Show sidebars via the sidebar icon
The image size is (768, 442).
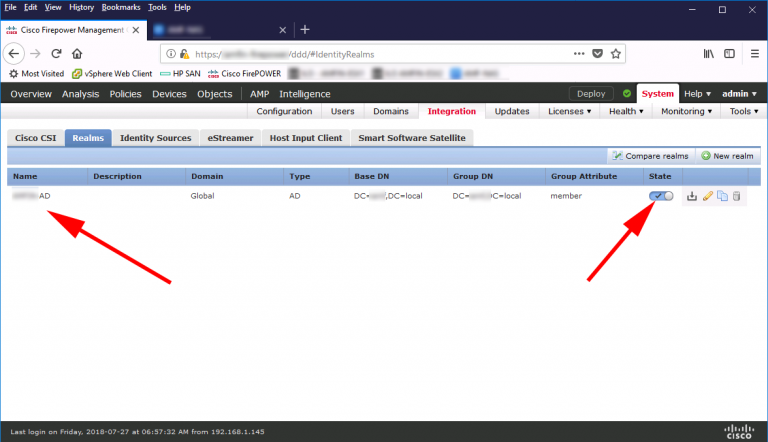[x=729, y=54]
